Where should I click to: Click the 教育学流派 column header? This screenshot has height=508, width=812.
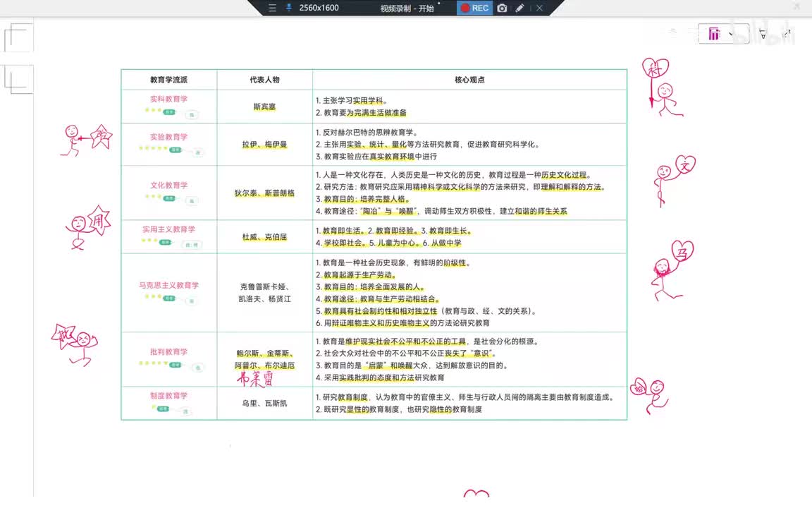coord(169,80)
